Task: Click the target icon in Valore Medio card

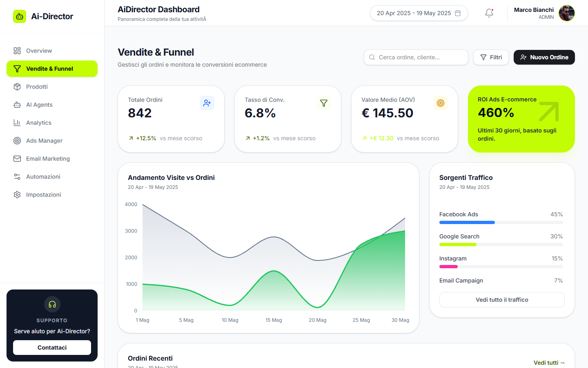Action: [x=441, y=103]
